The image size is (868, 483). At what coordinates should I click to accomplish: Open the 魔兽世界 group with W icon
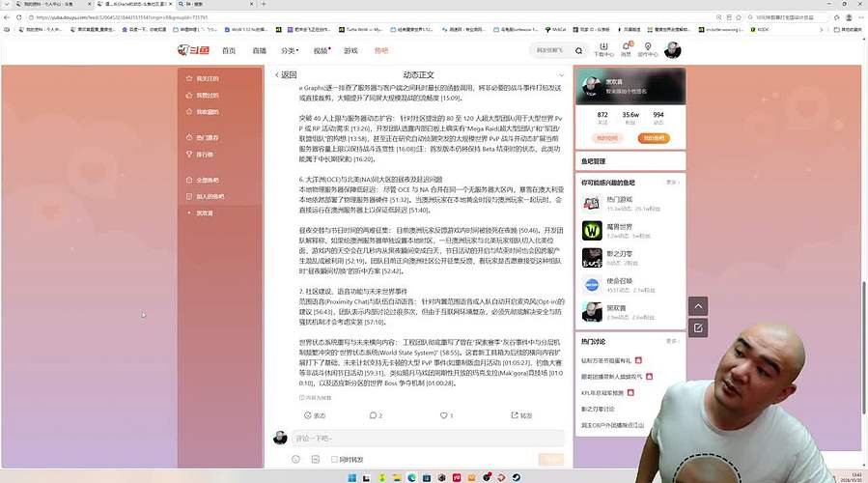(x=630, y=231)
